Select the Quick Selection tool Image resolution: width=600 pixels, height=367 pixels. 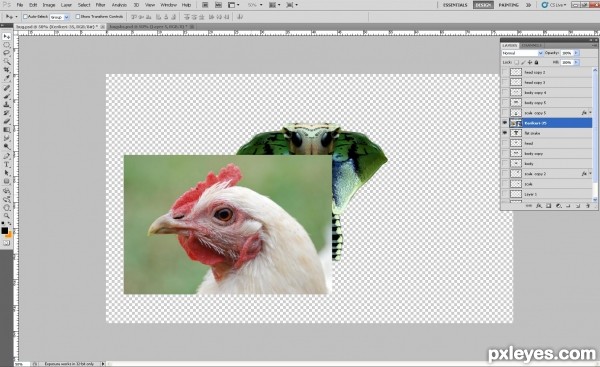click(x=7, y=61)
